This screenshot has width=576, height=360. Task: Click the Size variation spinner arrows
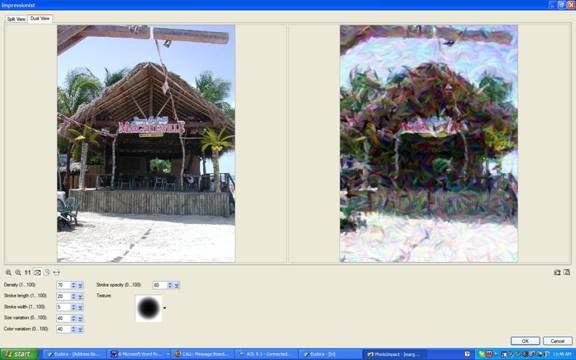point(73,318)
